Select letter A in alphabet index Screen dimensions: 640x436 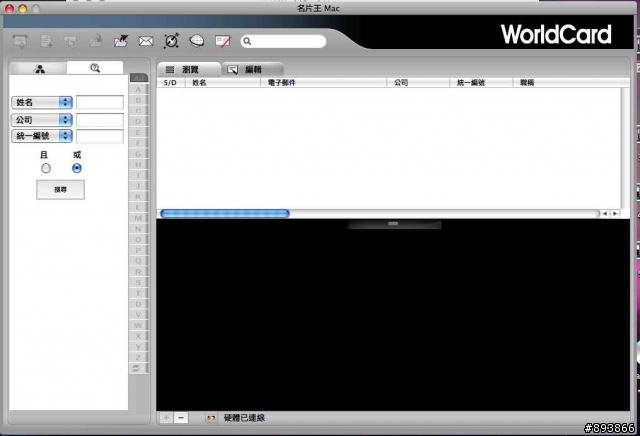[x=138, y=89]
